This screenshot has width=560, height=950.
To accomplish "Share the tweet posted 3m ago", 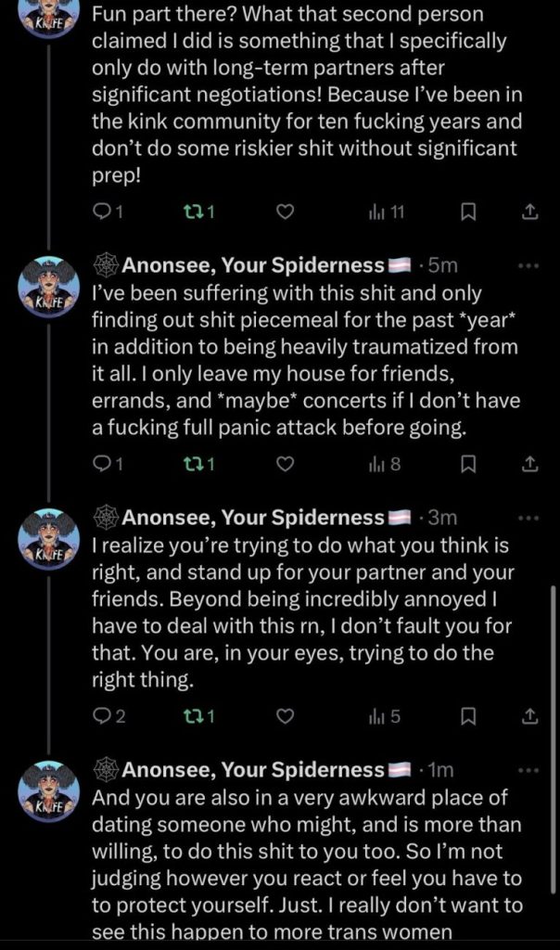I will pos(529,715).
